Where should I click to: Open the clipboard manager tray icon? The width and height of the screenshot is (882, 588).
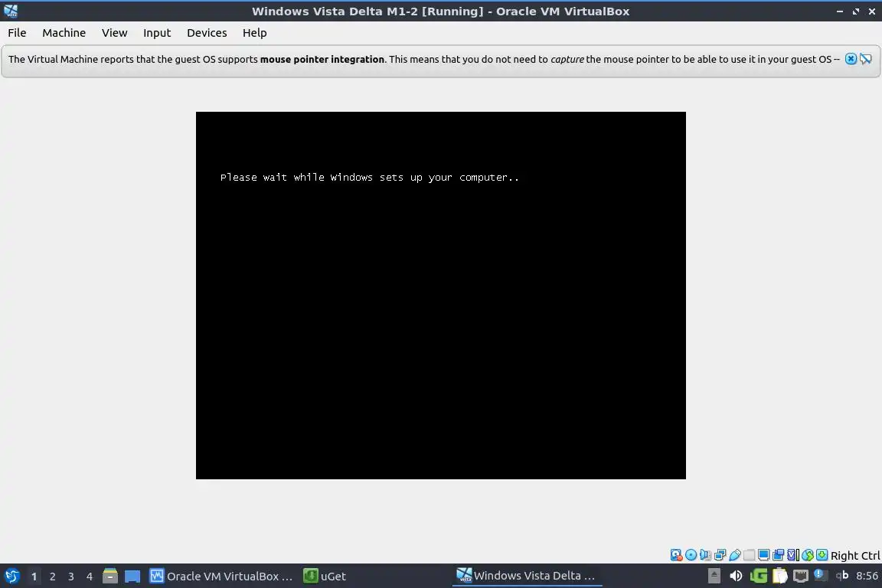[779, 576]
